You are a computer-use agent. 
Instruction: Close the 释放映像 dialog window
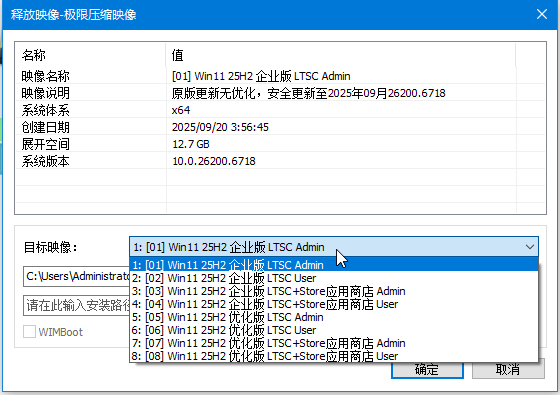542,14
